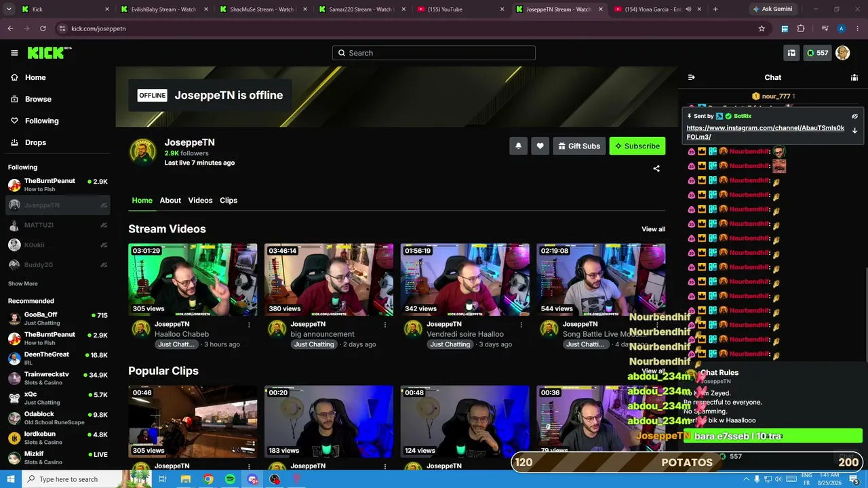Open xQc in the Recommended list

pos(58,398)
